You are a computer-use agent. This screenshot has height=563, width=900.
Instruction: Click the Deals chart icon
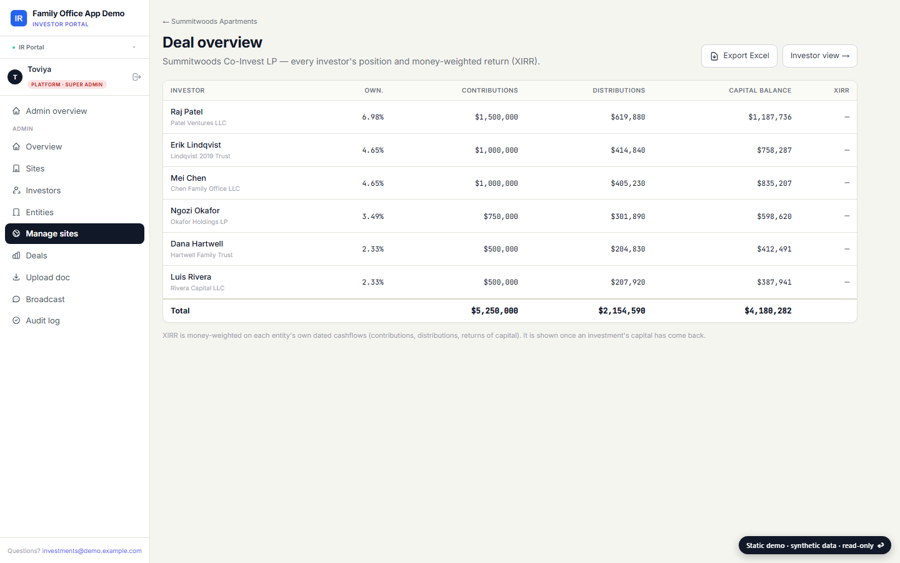pyautogui.click(x=16, y=255)
